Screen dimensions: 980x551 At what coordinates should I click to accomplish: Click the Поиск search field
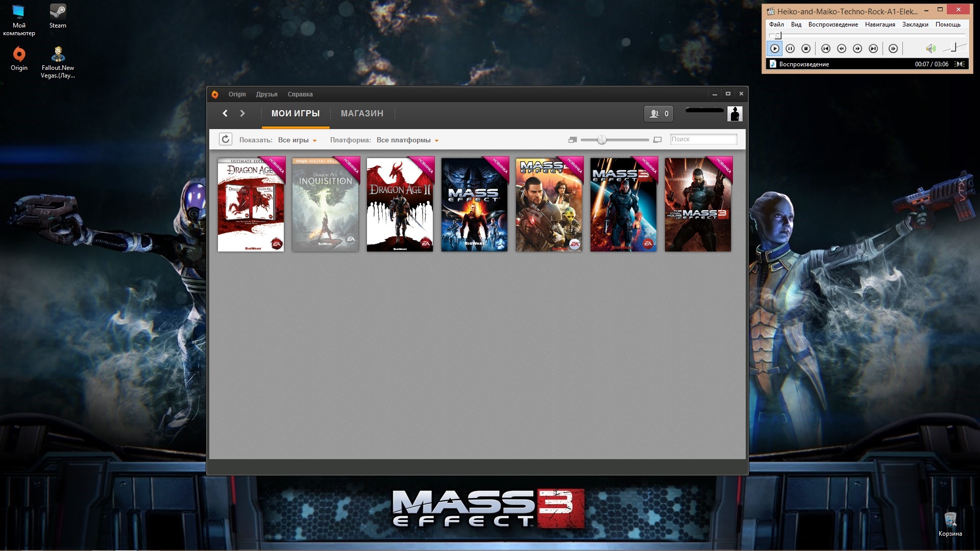(x=703, y=139)
